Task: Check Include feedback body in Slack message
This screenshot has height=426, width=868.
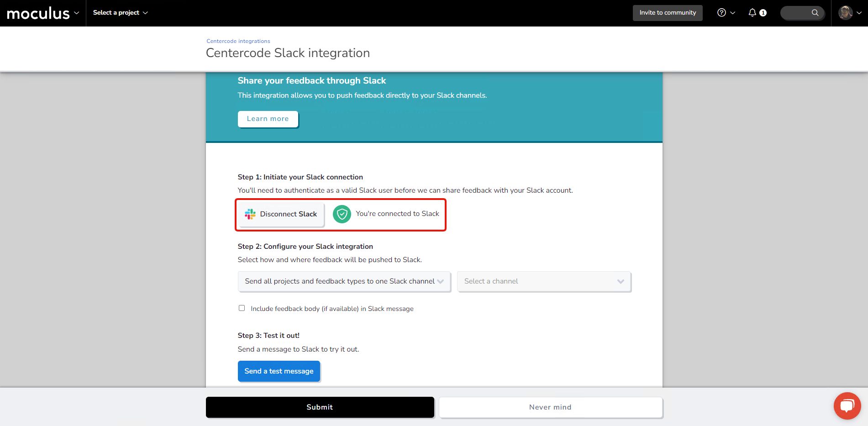Action: [x=242, y=308]
